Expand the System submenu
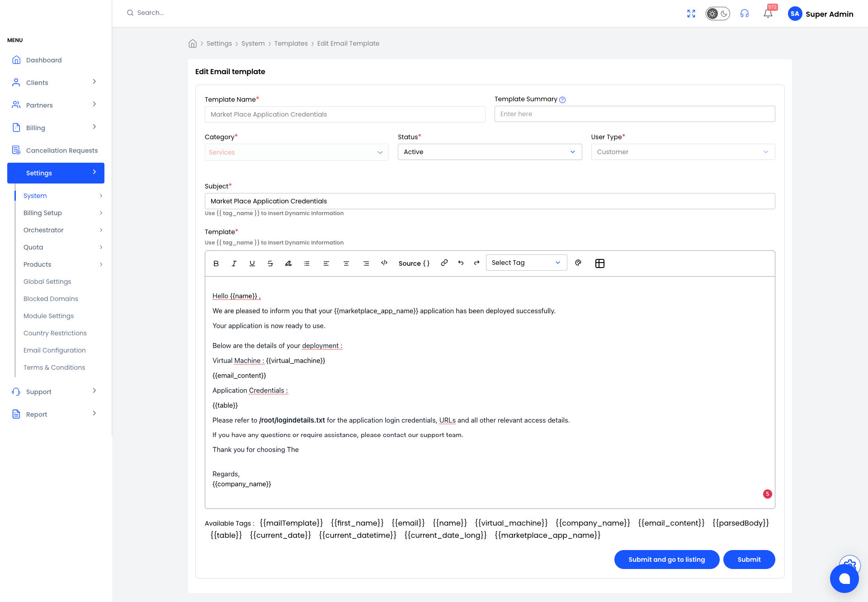The width and height of the screenshot is (868, 602). pyautogui.click(x=63, y=196)
